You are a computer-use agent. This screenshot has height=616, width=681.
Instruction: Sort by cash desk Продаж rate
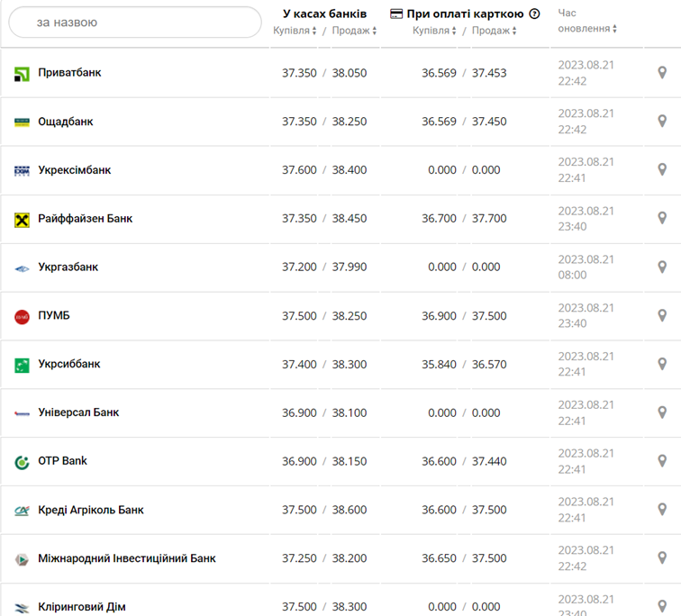pos(354,31)
